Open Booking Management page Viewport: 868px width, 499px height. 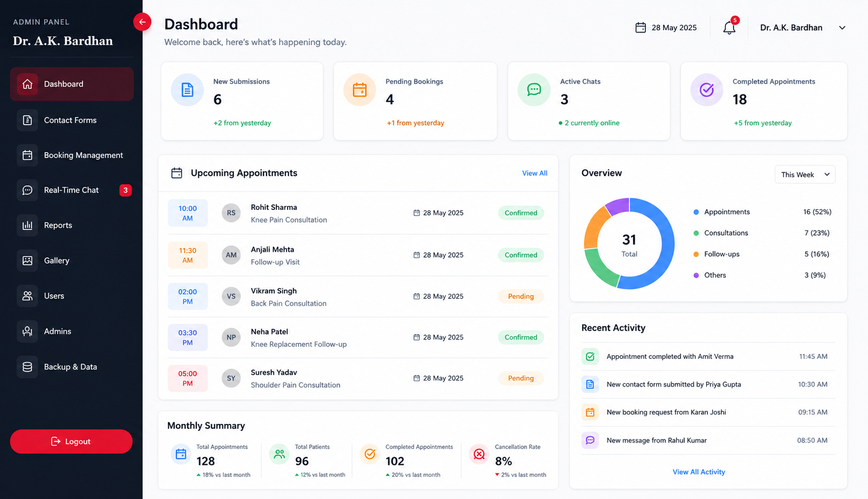pyautogui.click(x=72, y=155)
